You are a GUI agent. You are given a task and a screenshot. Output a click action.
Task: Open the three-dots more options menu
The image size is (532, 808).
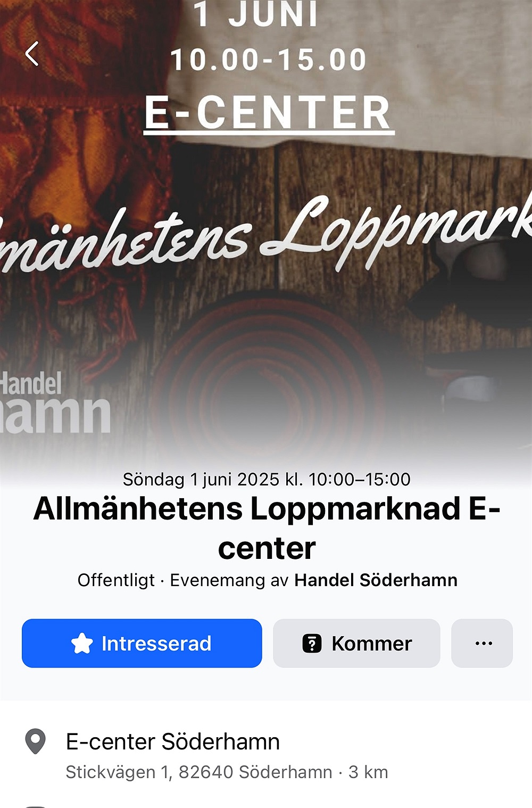482,644
